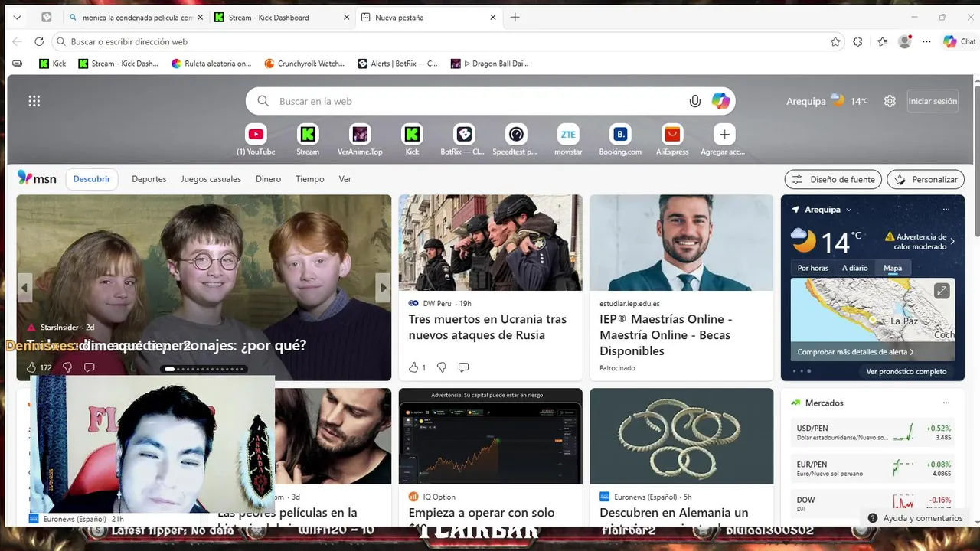Like the Harry Potter story

pyautogui.click(x=31, y=367)
